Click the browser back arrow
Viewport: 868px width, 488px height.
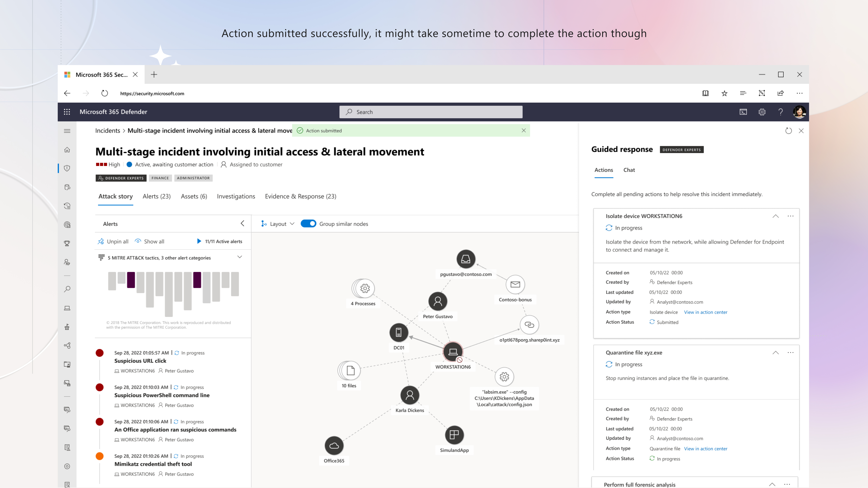[x=67, y=93]
